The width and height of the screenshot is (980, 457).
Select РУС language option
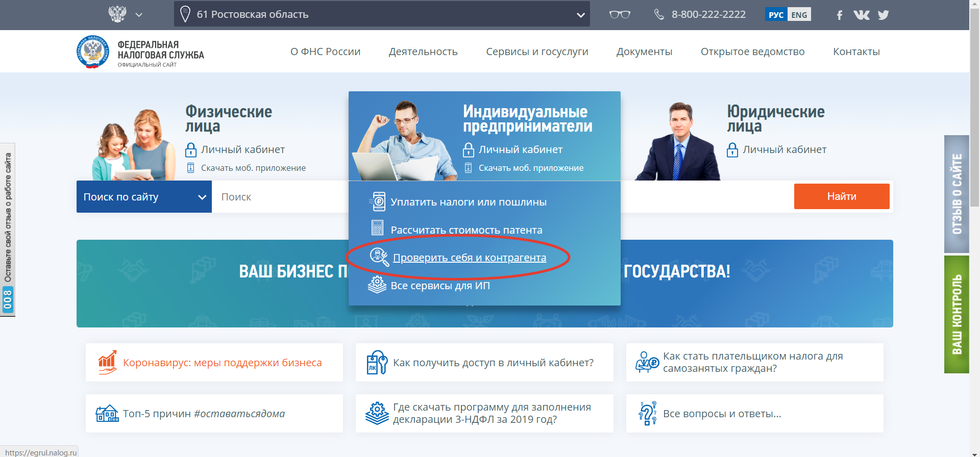tap(776, 14)
